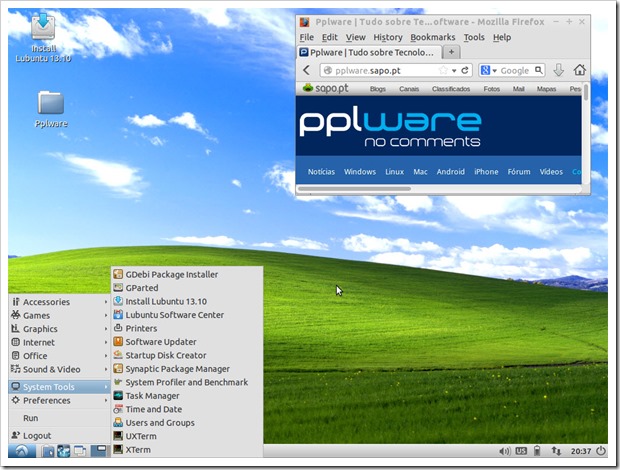Open Lubuntu Software Center
Screen dimensions: 620x470
coord(187,315)
